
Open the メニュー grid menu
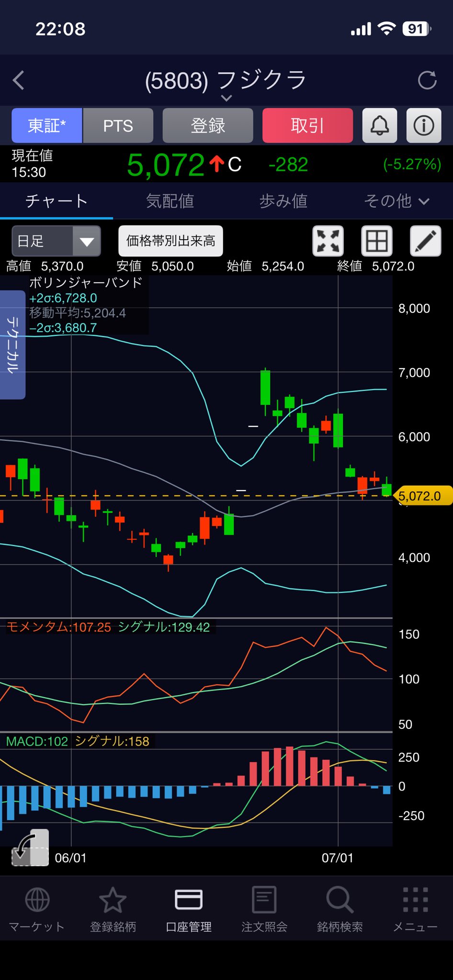point(415,909)
